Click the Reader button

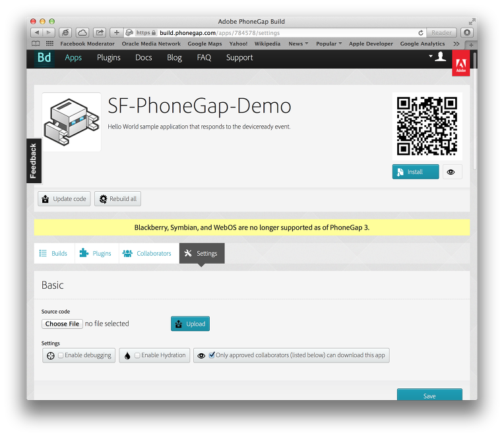[441, 33]
